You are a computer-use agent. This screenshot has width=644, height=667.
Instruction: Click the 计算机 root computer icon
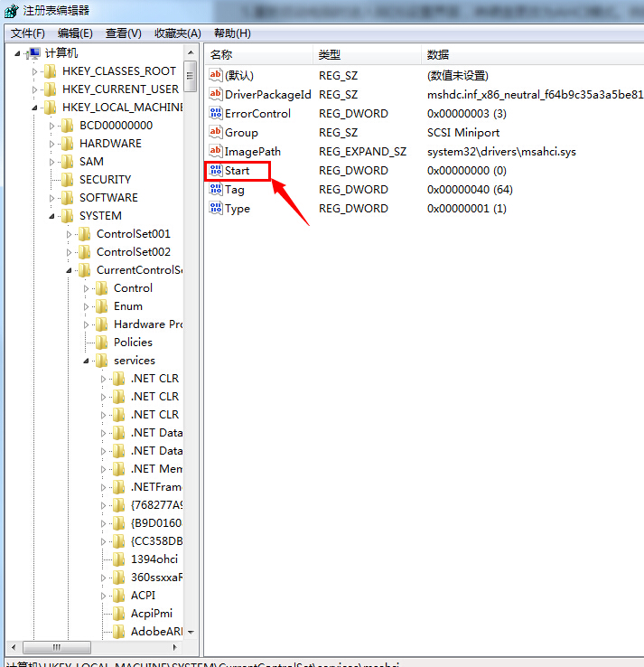33,53
